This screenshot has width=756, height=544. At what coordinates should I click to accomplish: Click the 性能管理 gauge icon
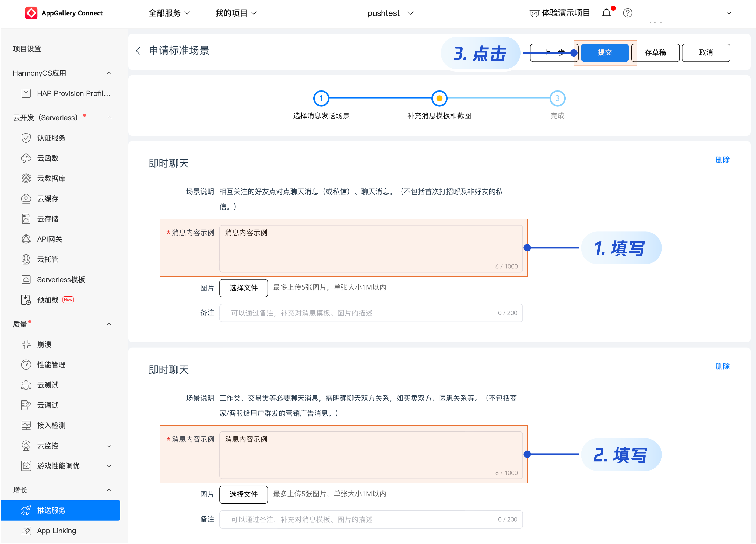tap(26, 364)
